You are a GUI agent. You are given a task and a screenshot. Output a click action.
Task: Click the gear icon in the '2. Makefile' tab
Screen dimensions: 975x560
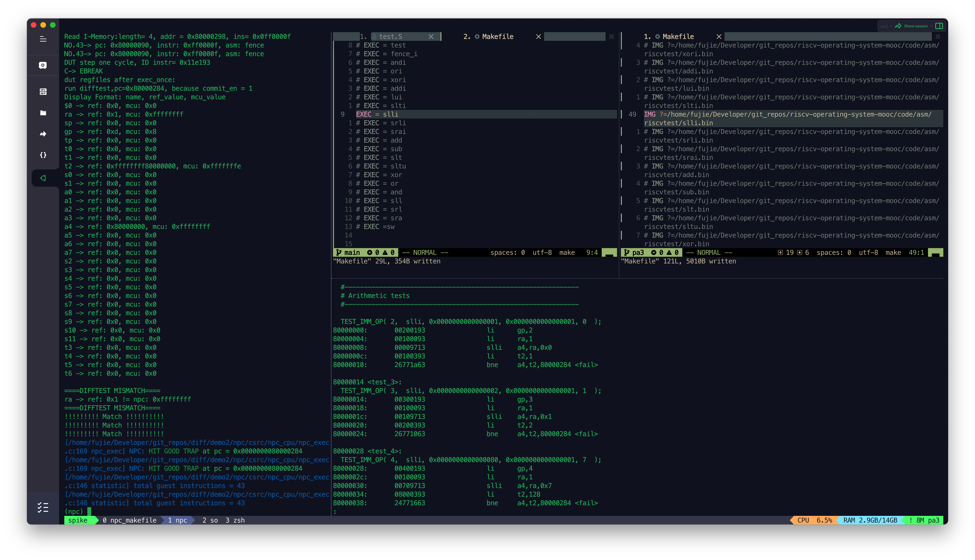tap(477, 36)
